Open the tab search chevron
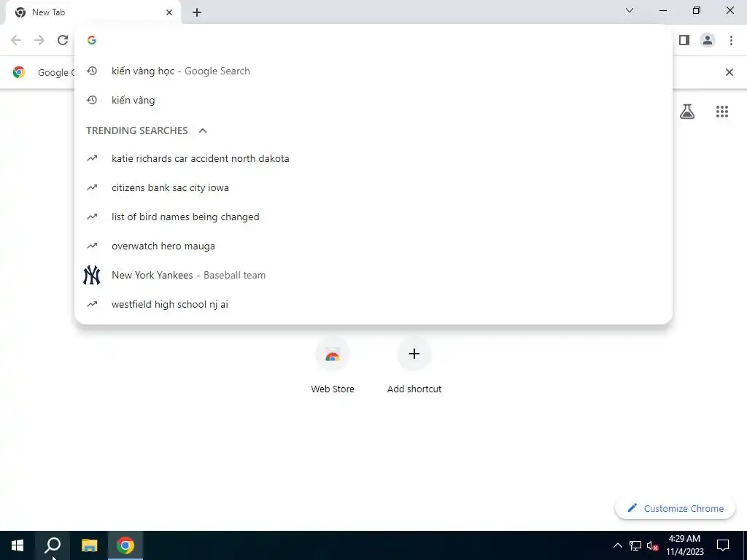 point(630,10)
